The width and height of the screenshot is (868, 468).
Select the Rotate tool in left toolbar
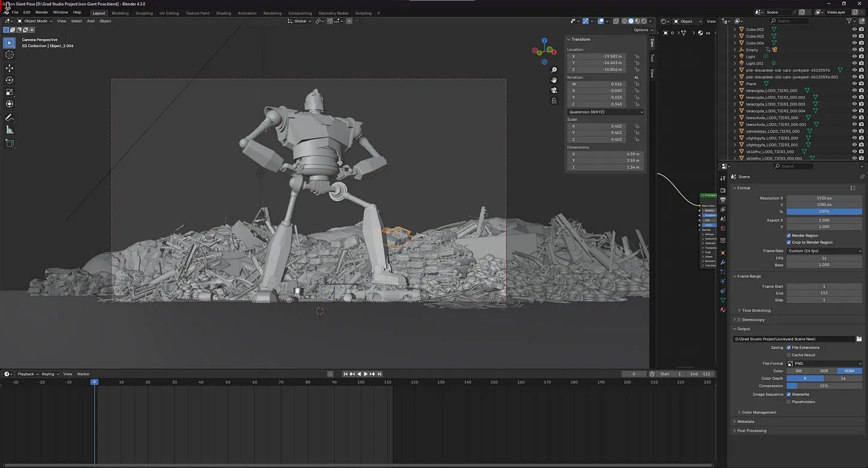[x=10, y=80]
